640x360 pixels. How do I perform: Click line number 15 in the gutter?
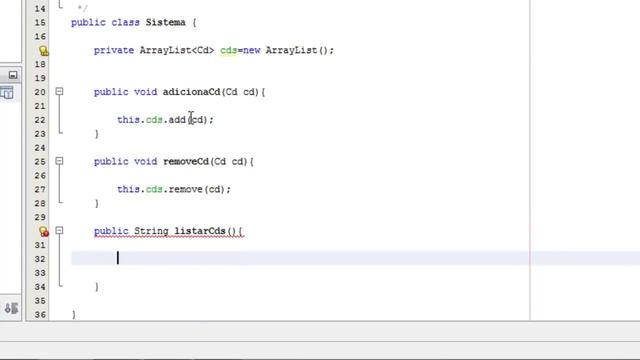40,22
